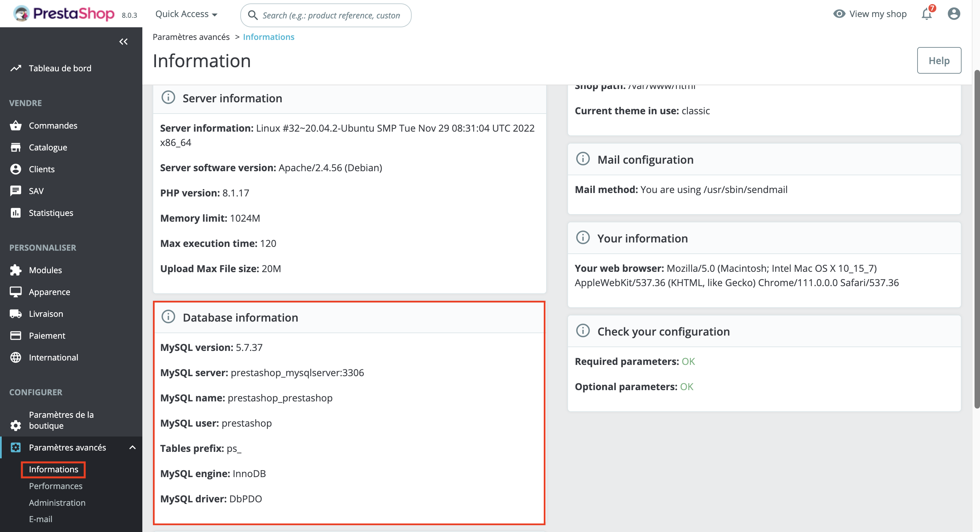Image resolution: width=980 pixels, height=532 pixels.
Task: Click the Statistiques chart icon
Action: pyautogui.click(x=16, y=213)
